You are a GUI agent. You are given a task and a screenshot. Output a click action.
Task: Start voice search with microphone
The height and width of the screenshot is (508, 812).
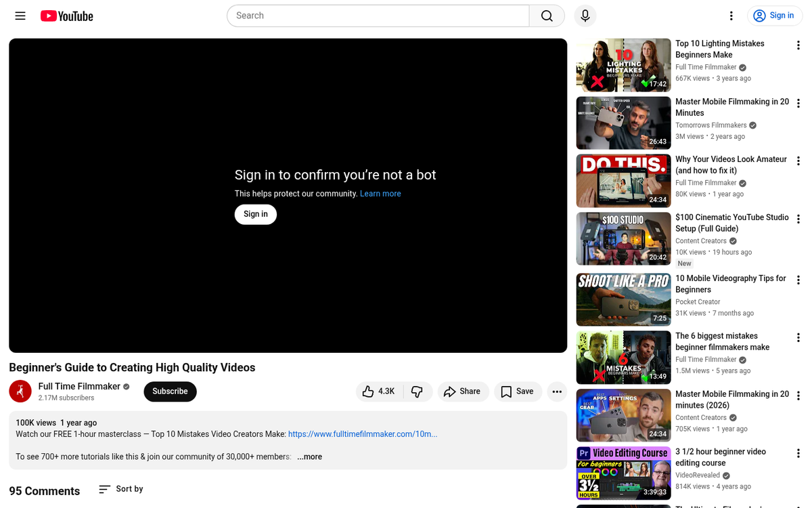(585, 16)
